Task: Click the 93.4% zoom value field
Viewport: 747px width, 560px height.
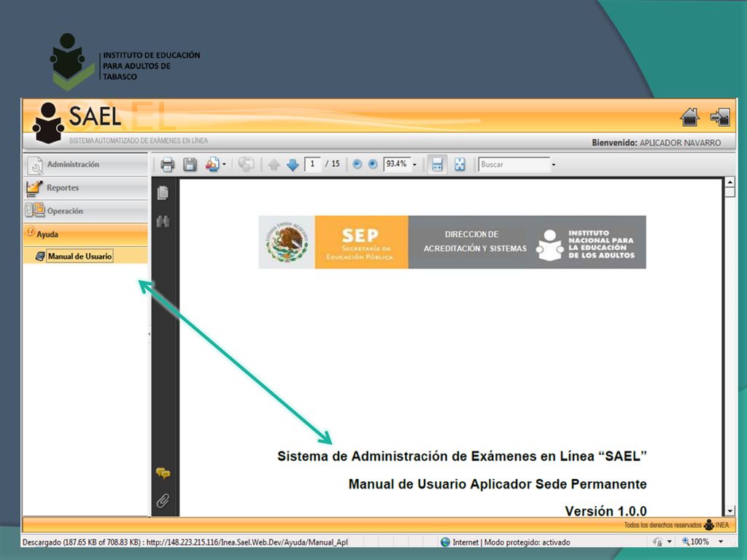Action: [x=397, y=164]
